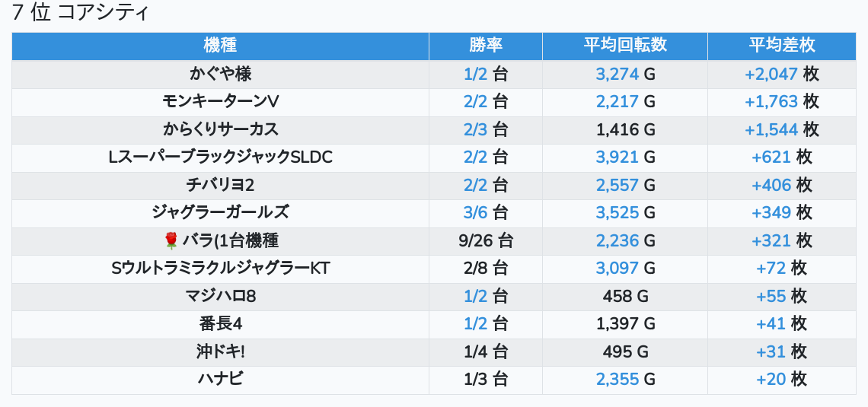Click the ジャグラーガールズ machine name
868x407 pixels.
pos(220,212)
